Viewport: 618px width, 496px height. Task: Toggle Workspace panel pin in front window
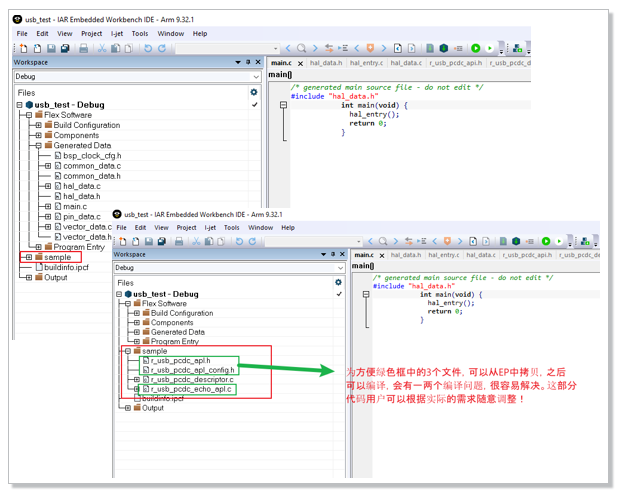coord(333,254)
